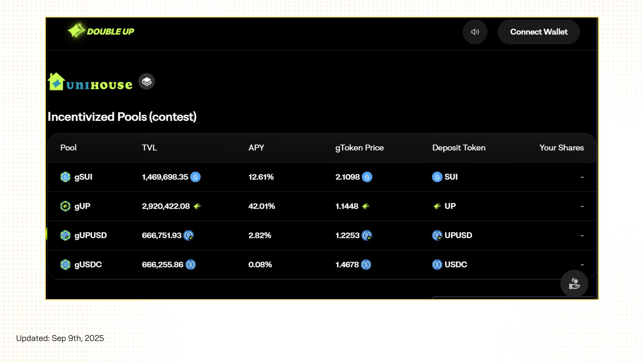This screenshot has height=362, width=644.
Task: Click the SUI icon next to gSUI TVL
Action: pos(195,177)
